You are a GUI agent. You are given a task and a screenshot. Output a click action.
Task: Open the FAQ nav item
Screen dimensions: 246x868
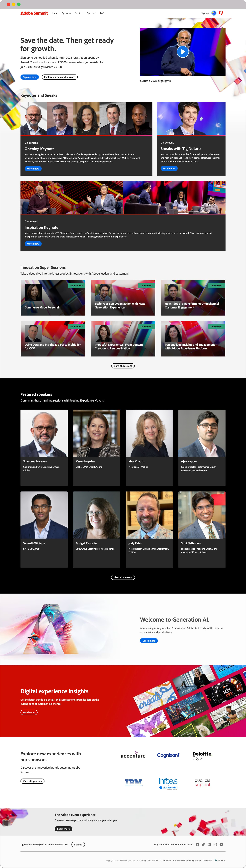tap(102, 13)
